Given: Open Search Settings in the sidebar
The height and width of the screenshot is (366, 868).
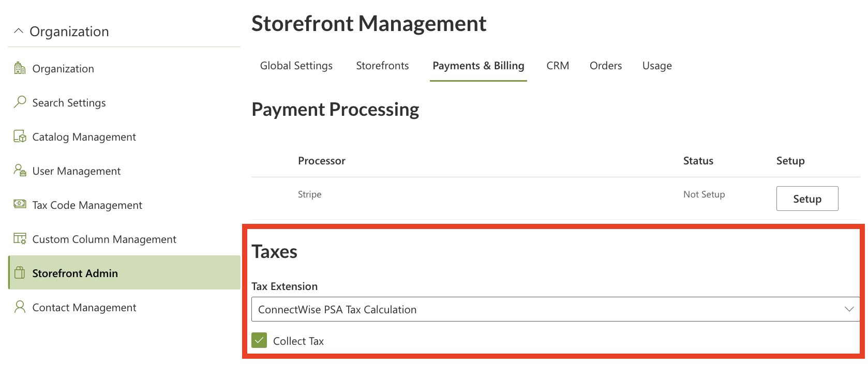Looking at the screenshot, I should [x=124, y=102].
